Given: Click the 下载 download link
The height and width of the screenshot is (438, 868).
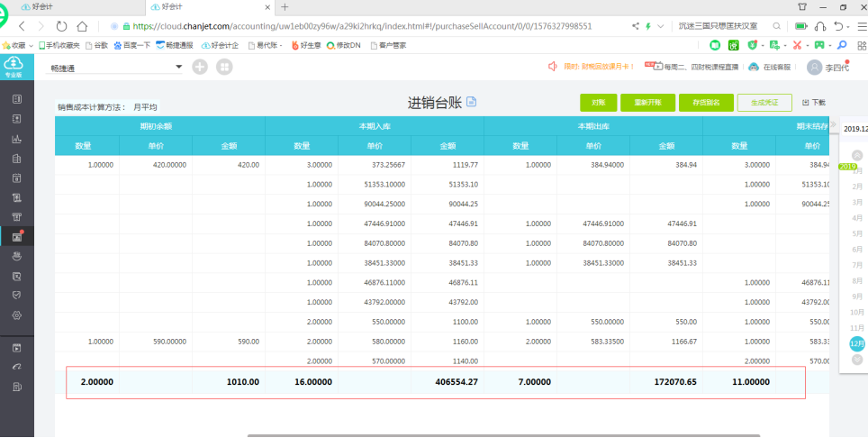Looking at the screenshot, I should (813, 103).
